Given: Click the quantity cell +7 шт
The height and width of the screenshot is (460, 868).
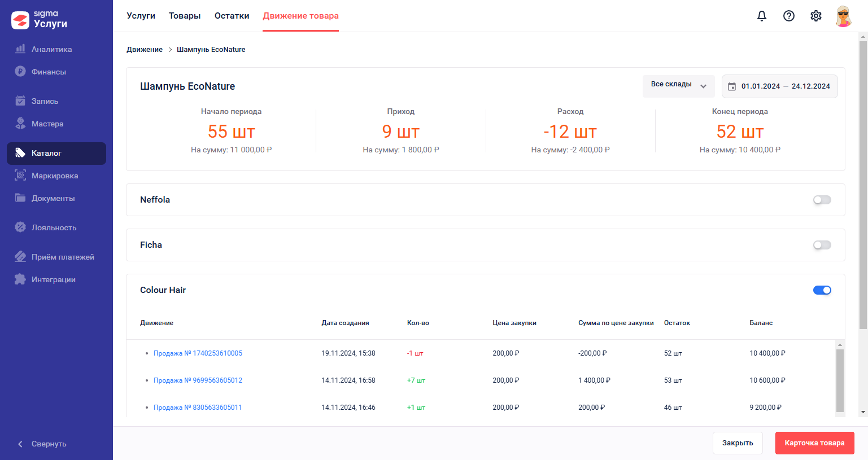Looking at the screenshot, I should point(416,380).
